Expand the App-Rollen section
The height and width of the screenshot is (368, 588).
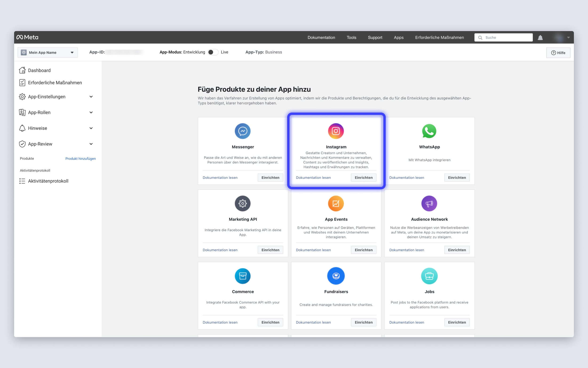click(91, 112)
